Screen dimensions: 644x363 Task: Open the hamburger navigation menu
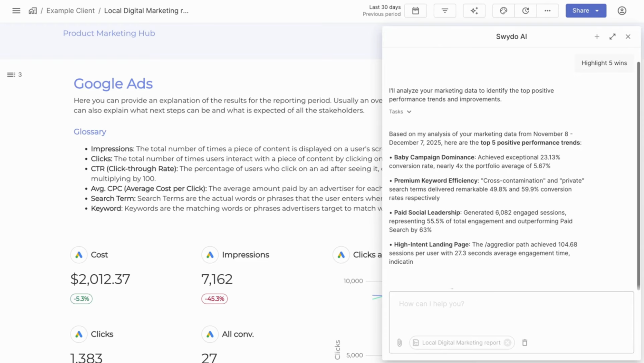point(16,11)
